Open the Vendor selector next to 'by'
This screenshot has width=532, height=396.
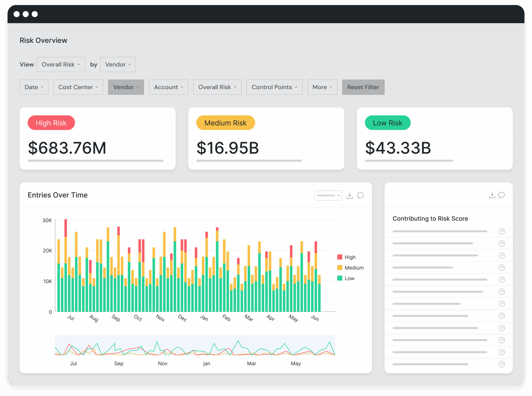point(118,64)
